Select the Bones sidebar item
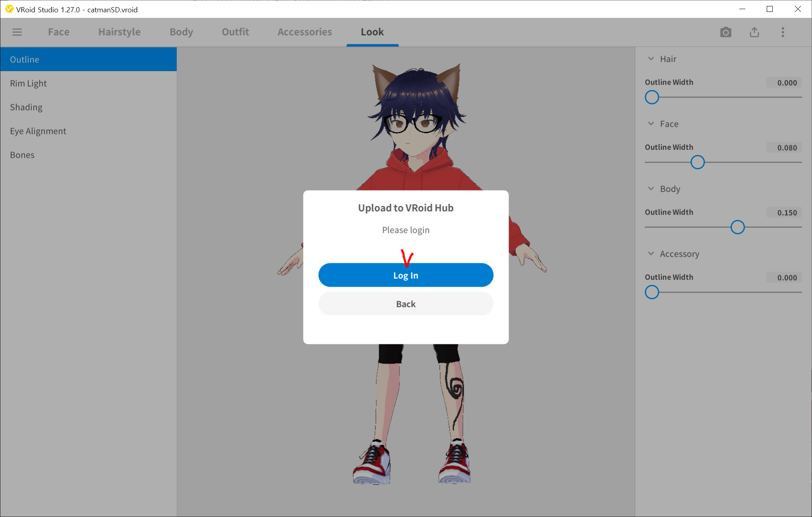 pos(22,155)
